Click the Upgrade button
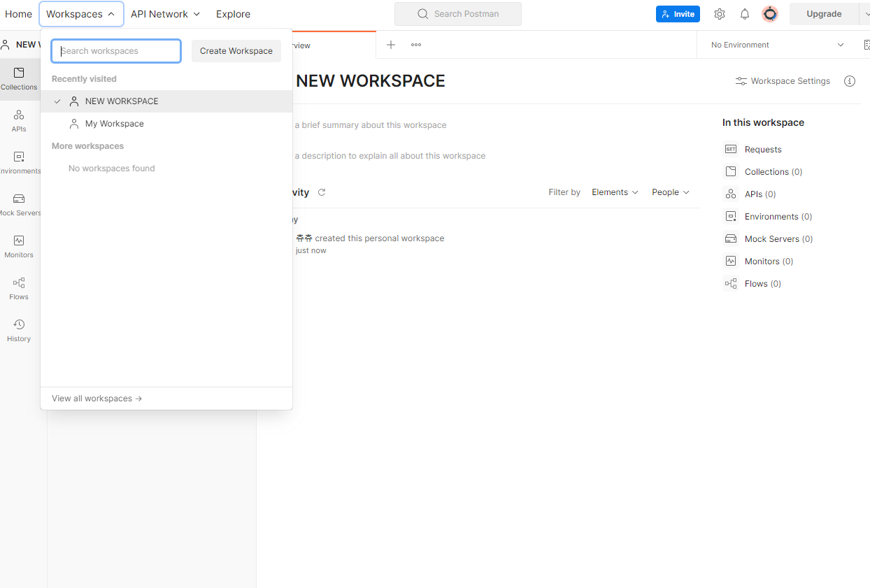 pyautogui.click(x=824, y=14)
